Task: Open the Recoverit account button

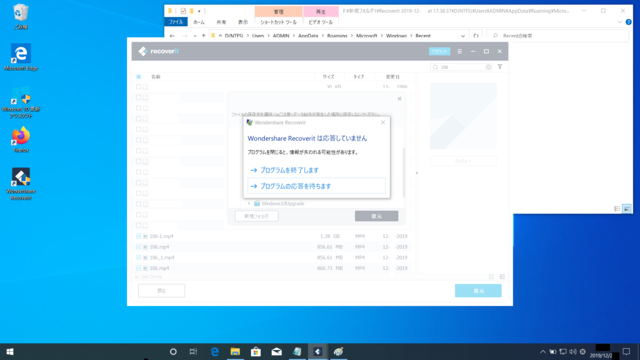Action: tap(439, 51)
